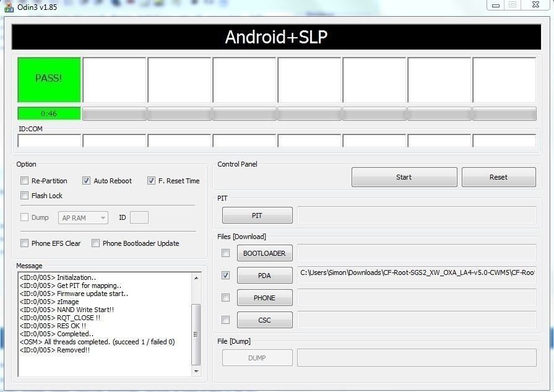The image size is (554, 392).
Task: Click the CSC file button
Action: point(265,320)
